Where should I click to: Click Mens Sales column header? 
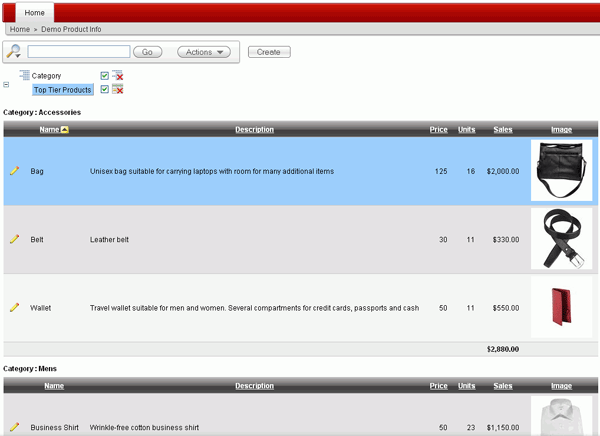[503, 386]
